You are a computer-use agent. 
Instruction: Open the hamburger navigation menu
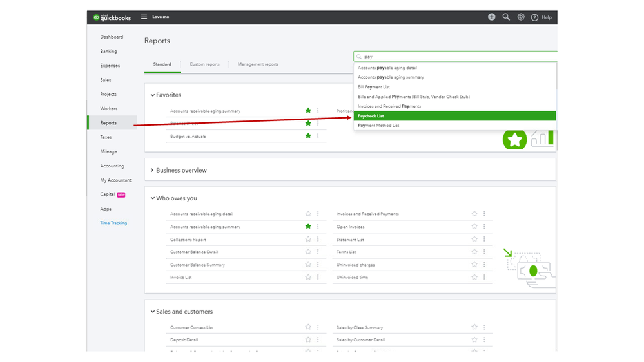[144, 17]
